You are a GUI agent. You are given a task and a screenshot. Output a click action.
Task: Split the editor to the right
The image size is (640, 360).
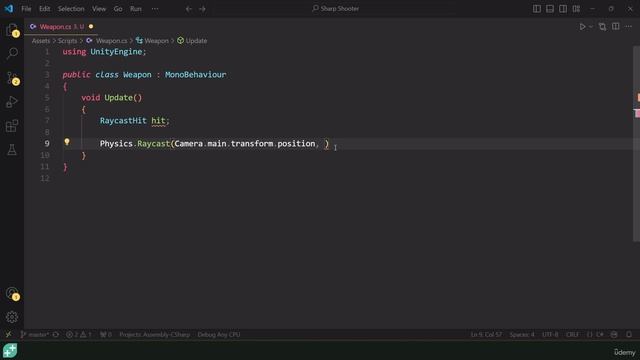click(616, 27)
